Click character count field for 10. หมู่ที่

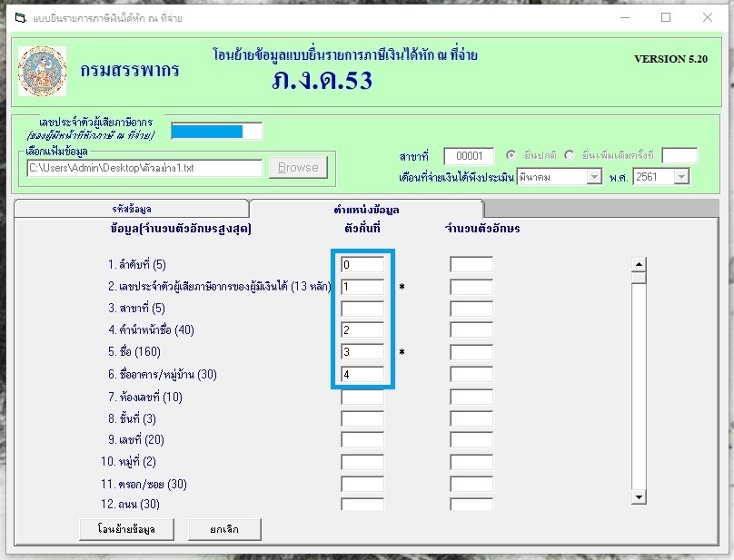click(471, 462)
